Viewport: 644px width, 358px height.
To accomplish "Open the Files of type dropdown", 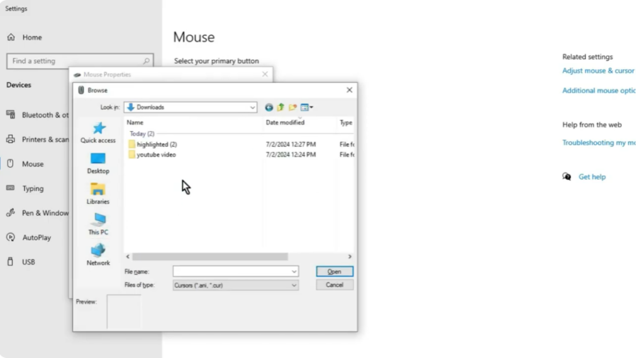I will [294, 285].
